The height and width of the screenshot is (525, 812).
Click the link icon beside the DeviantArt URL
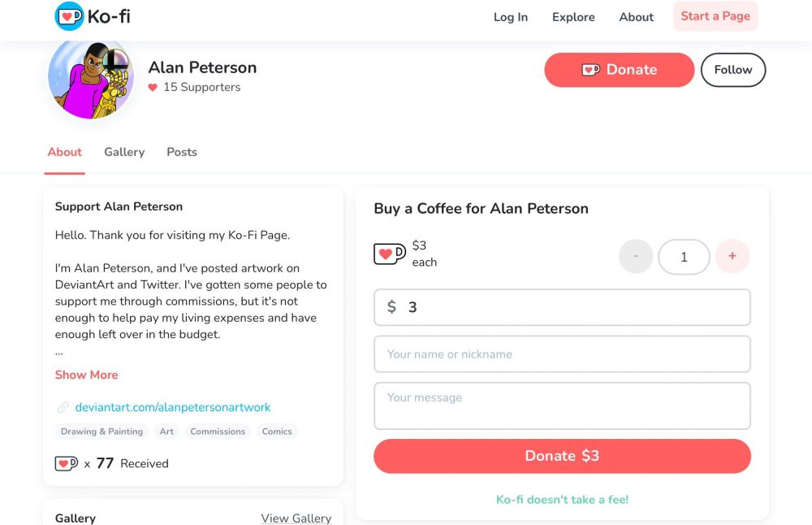coord(63,408)
